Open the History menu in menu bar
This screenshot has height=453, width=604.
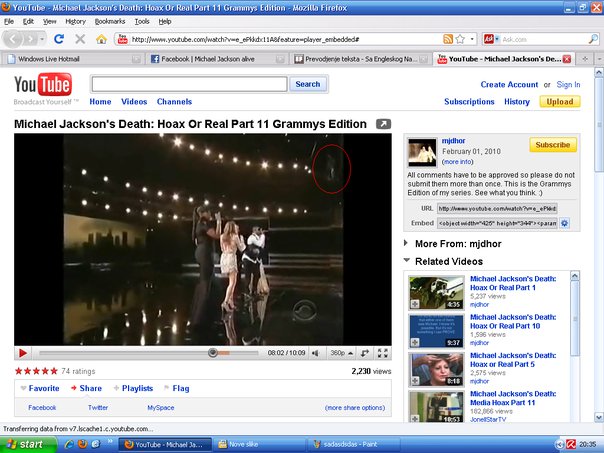(76, 22)
